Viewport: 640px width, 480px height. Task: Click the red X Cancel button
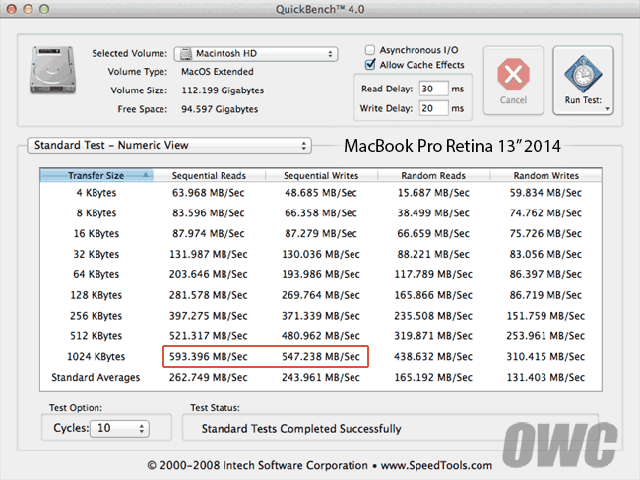click(x=513, y=80)
